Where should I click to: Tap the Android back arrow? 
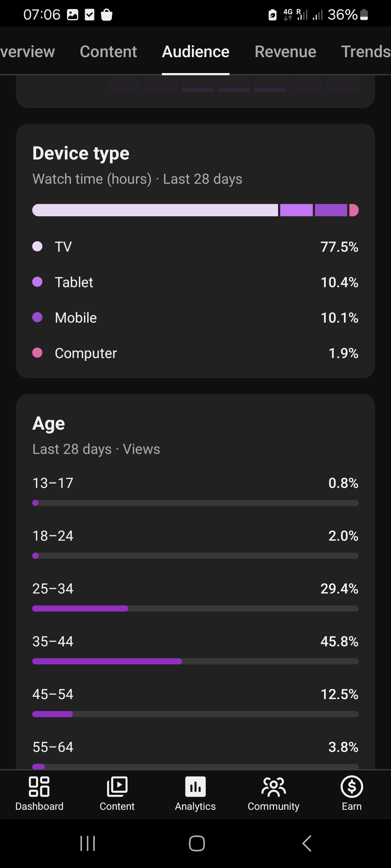[307, 843]
